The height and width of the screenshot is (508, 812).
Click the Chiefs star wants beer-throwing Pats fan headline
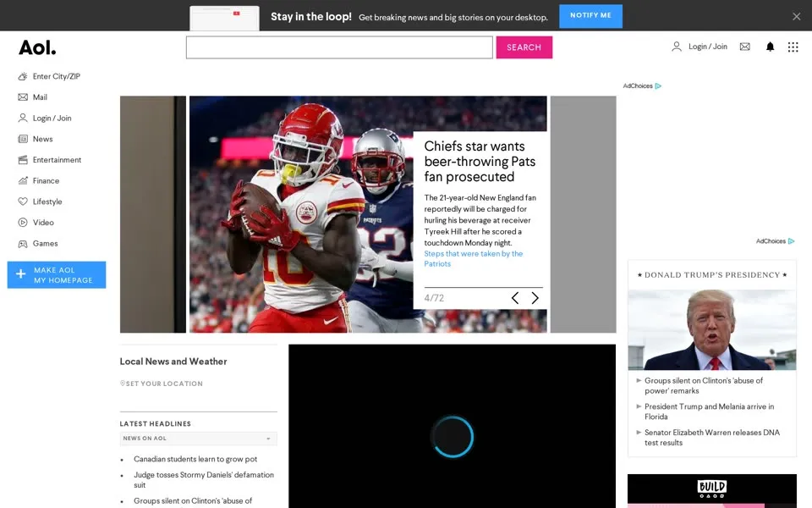(480, 161)
